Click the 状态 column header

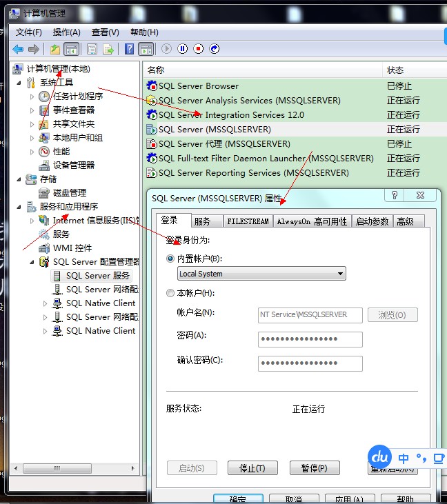click(415, 70)
